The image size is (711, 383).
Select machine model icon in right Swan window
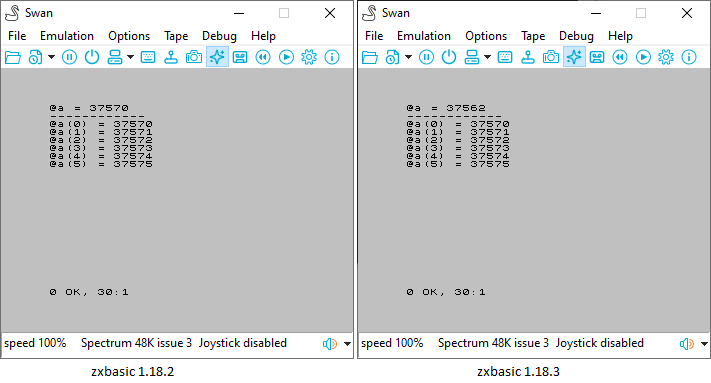[x=472, y=57]
